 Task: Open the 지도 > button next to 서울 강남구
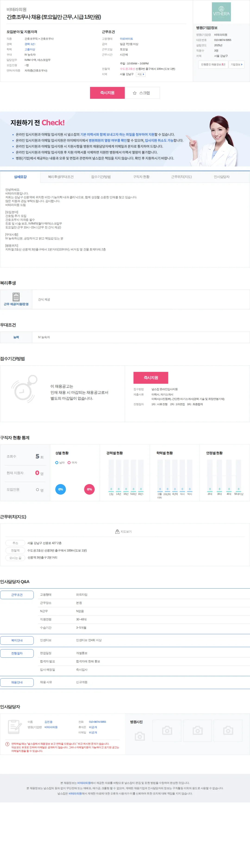(141, 74)
